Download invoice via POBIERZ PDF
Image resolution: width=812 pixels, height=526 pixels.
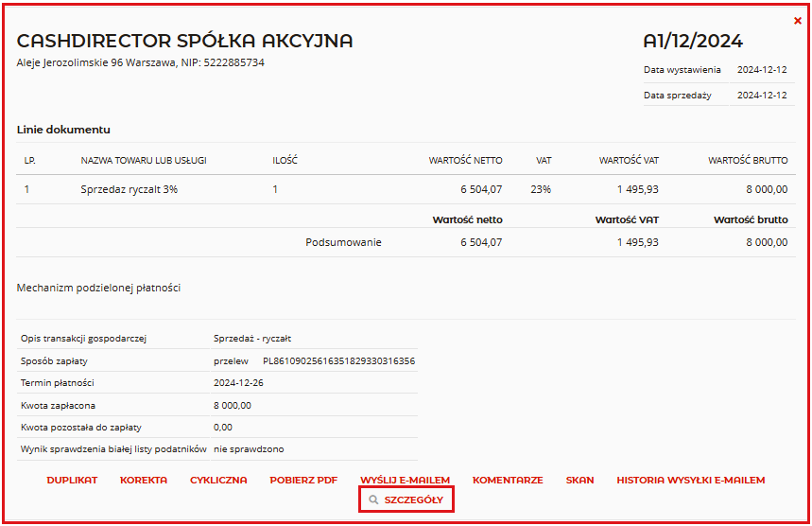pos(303,480)
